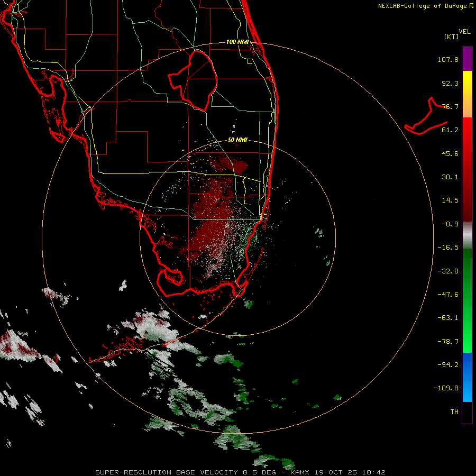Viewport: 476px width, 476px height.
Task: Click the 92.3 velocity scale value
Action: tap(450, 83)
